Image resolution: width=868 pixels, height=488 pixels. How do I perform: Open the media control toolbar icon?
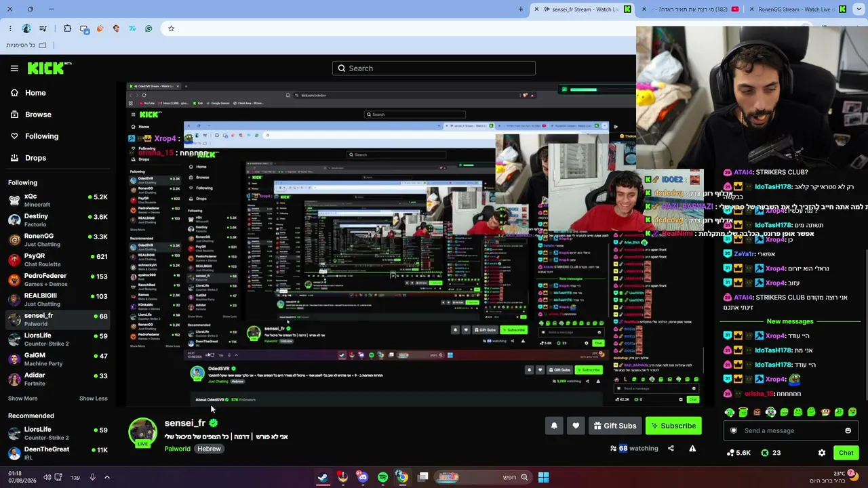tap(43, 28)
